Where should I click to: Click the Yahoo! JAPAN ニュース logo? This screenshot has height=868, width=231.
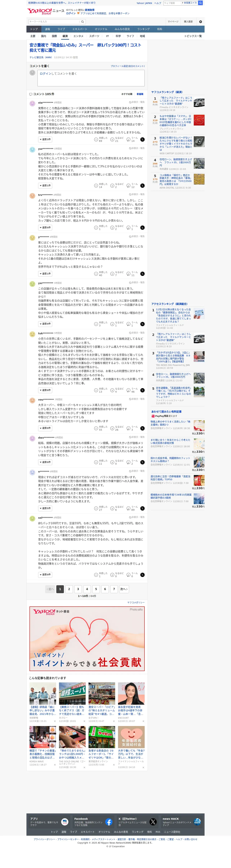point(46,11)
